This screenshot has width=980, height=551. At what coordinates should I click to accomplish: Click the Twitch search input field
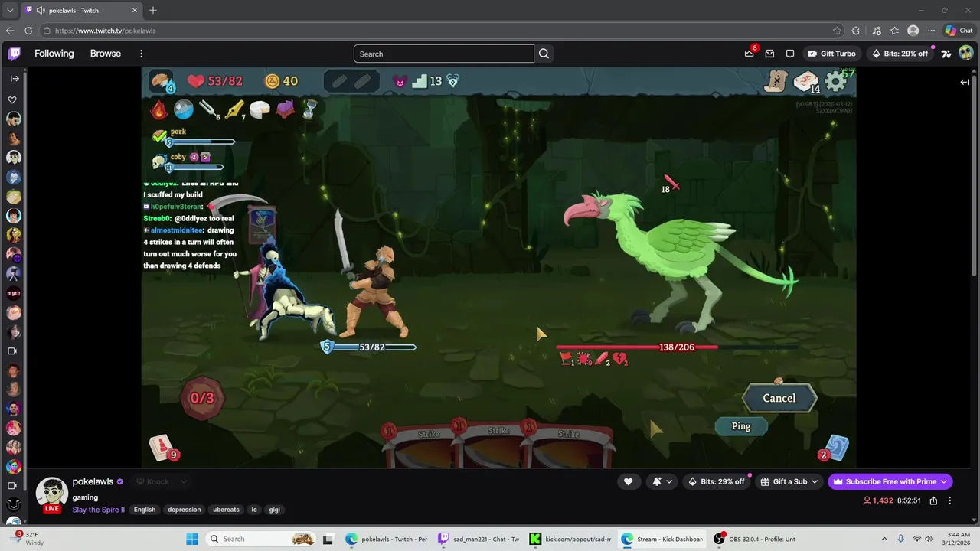click(444, 54)
